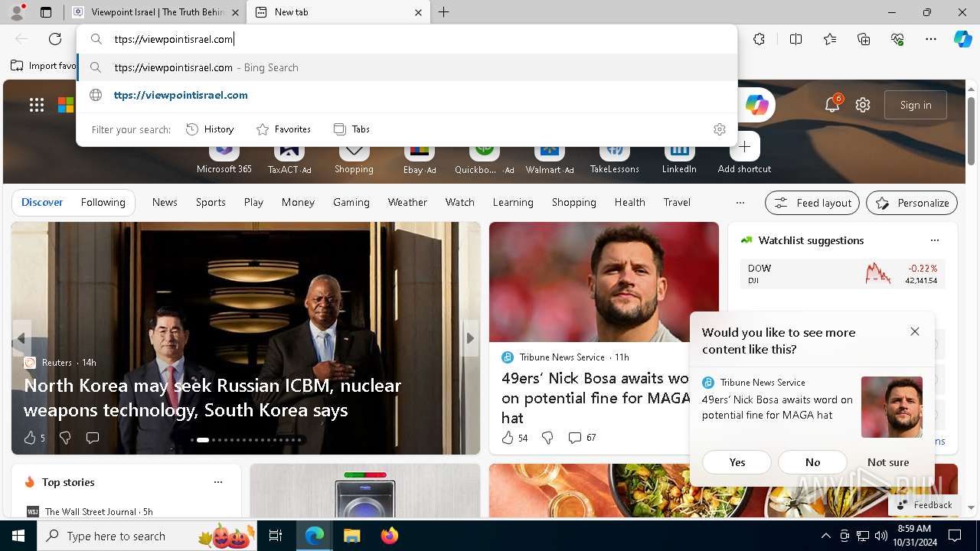Open the Weather category
Image resolution: width=980 pixels, height=551 pixels.
(407, 203)
